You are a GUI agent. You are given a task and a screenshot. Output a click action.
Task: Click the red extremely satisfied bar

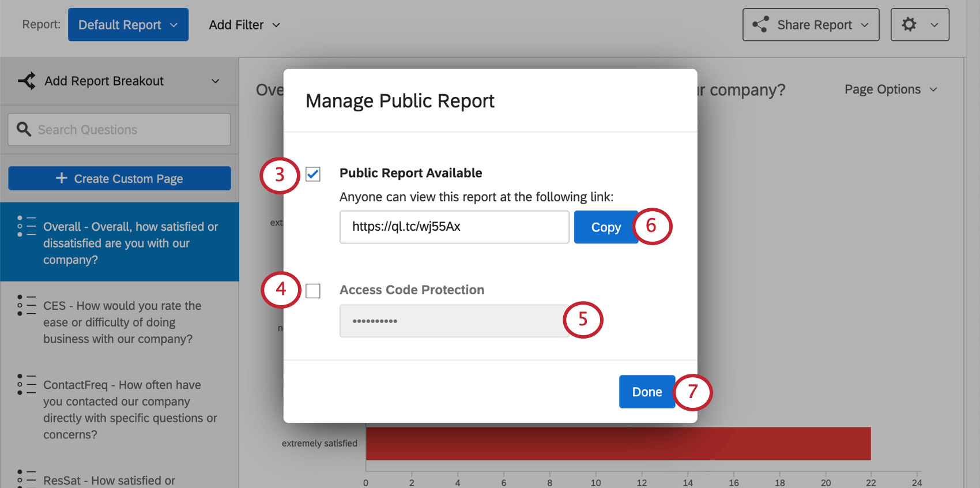pyautogui.click(x=618, y=444)
